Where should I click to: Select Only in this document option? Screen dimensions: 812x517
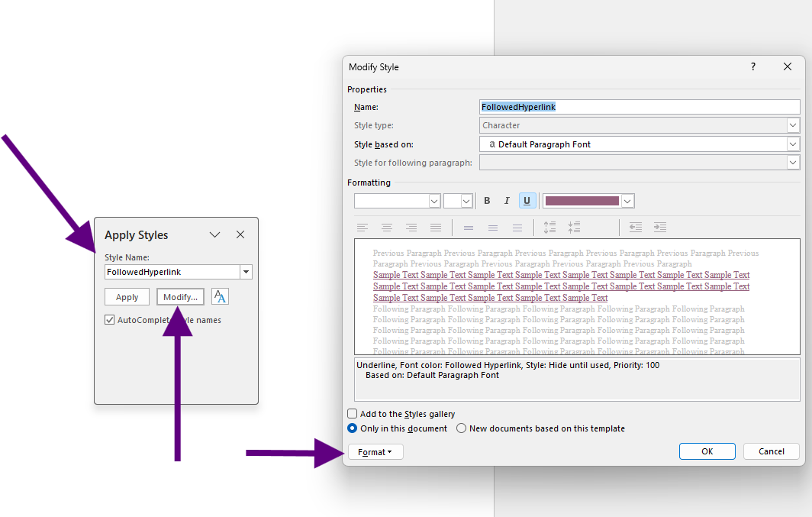[x=352, y=428]
